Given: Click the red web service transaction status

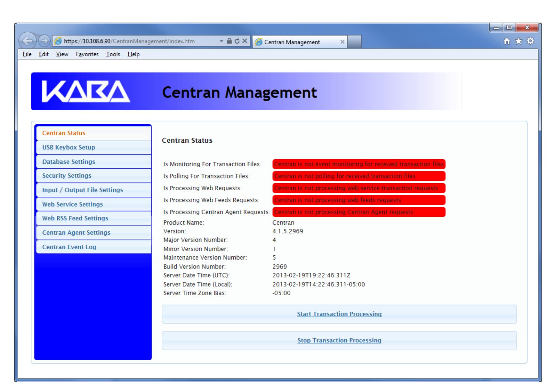Looking at the screenshot, I should coord(359,188).
